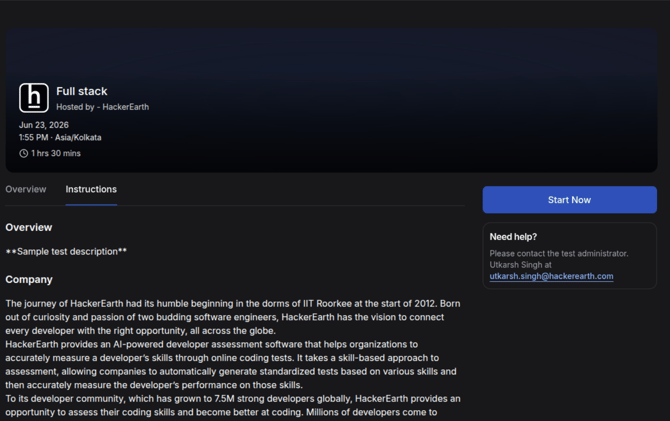Open the utkarsh.singh@hackerearth.com email link
Image resolution: width=670 pixels, height=421 pixels.
coord(551,276)
